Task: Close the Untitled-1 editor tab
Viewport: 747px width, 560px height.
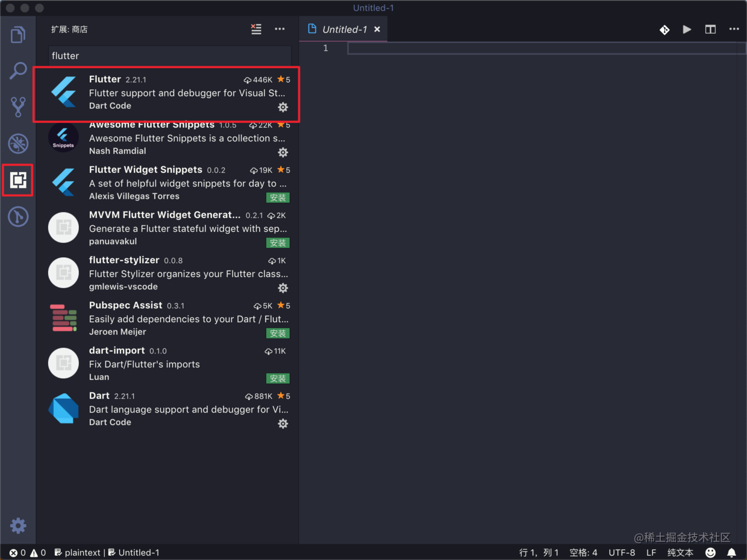Action: pos(377,29)
